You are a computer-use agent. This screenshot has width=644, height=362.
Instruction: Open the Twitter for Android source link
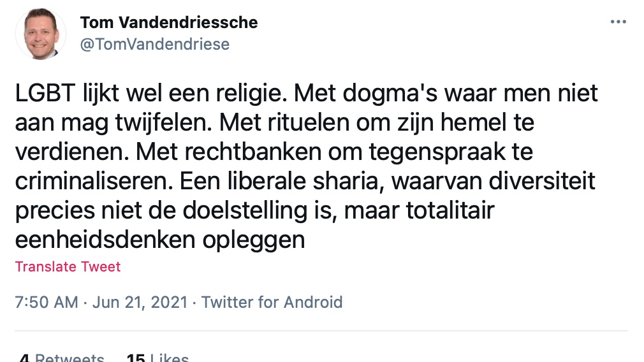tap(272, 301)
